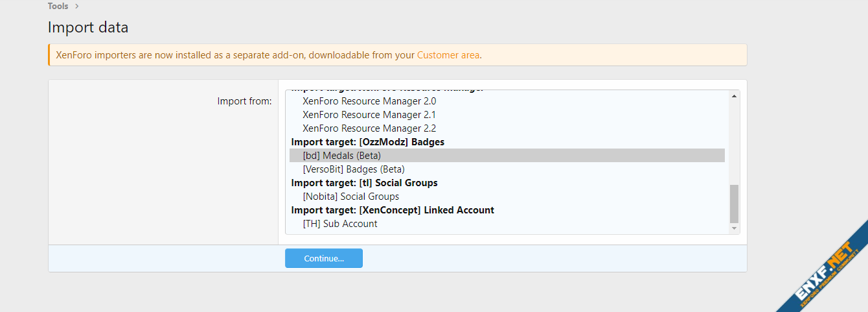Choose [VersoBit] Badges (Beta) importer
The height and width of the screenshot is (312, 868).
[353, 169]
